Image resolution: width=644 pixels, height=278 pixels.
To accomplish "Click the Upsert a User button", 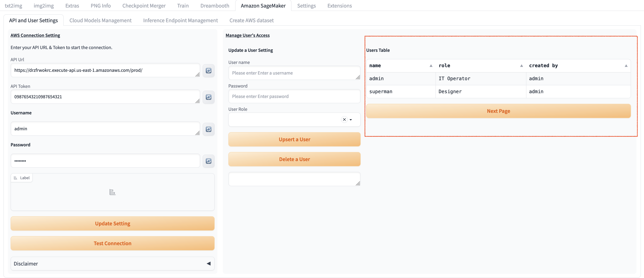I will click(x=294, y=139).
